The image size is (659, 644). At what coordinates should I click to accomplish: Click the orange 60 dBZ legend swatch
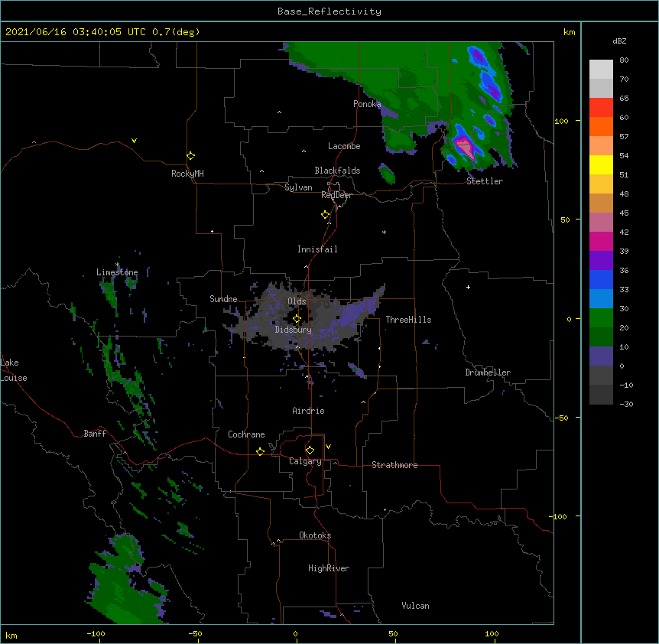601,126
